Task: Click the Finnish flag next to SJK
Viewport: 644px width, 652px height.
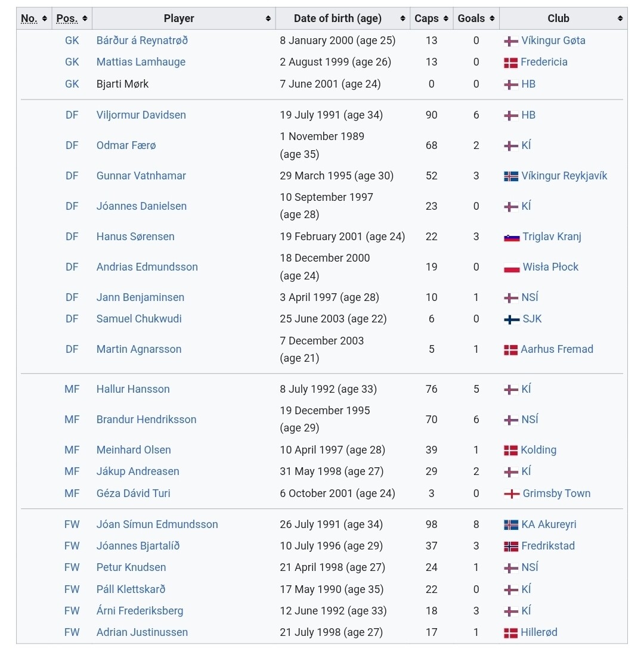Action: pyautogui.click(x=511, y=319)
